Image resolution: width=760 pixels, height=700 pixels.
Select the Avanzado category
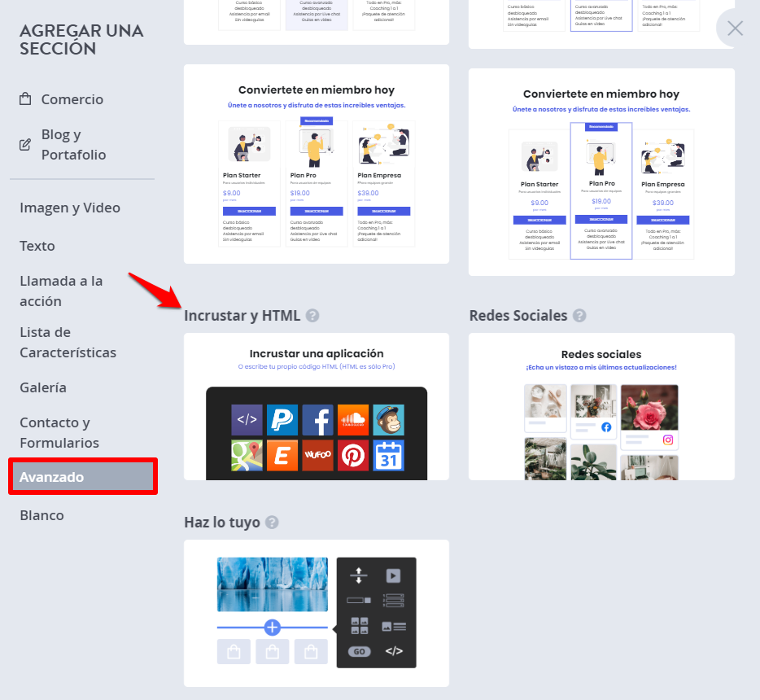[x=83, y=476]
